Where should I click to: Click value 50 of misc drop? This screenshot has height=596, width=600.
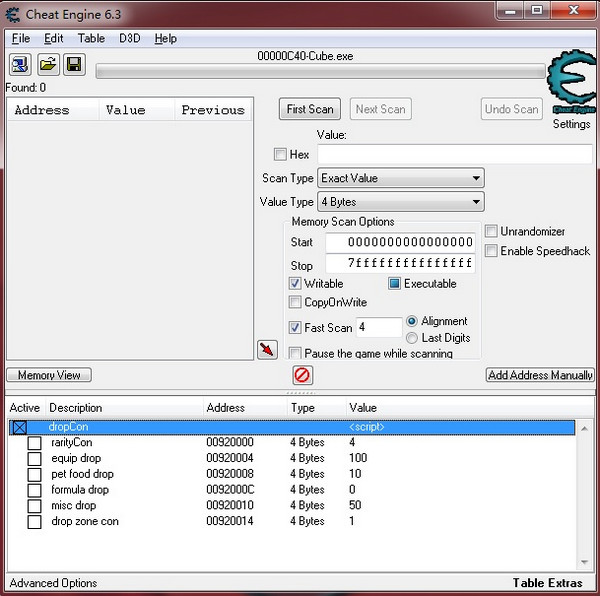pos(355,505)
